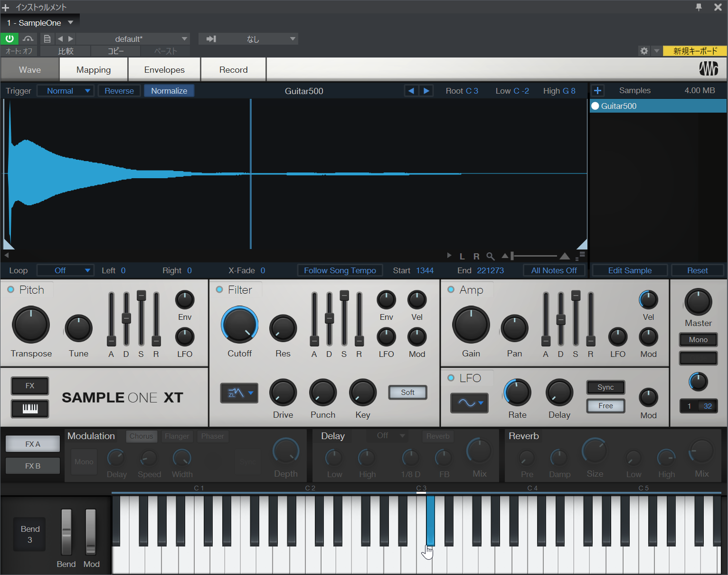728x575 pixels.
Task: Click the sidechain input arrow icon
Action: pos(211,38)
